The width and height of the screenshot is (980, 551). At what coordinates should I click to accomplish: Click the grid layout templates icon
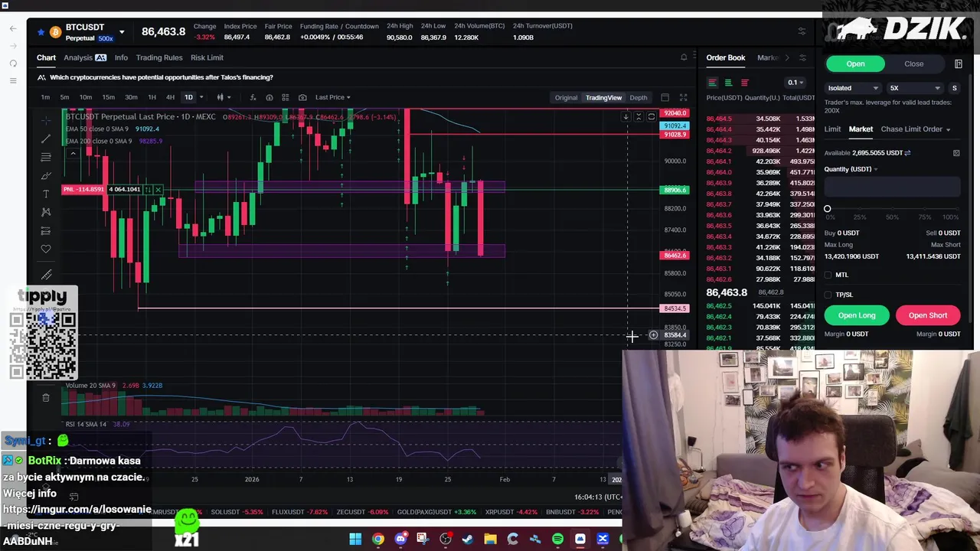(x=285, y=97)
